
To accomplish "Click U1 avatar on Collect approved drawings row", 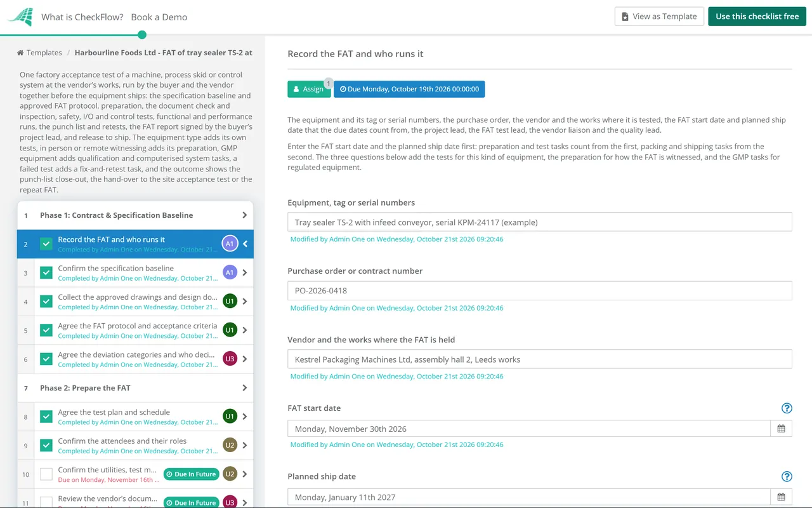I will pyautogui.click(x=230, y=301).
